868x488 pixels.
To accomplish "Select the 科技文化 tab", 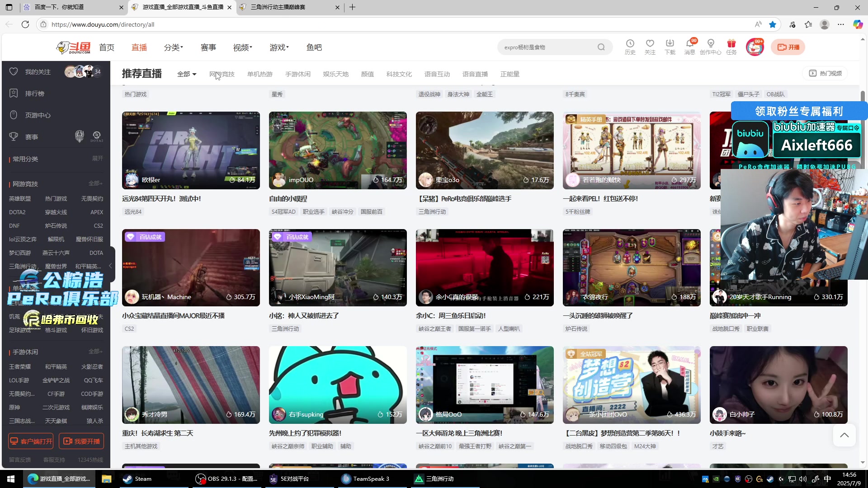I will (399, 74).
